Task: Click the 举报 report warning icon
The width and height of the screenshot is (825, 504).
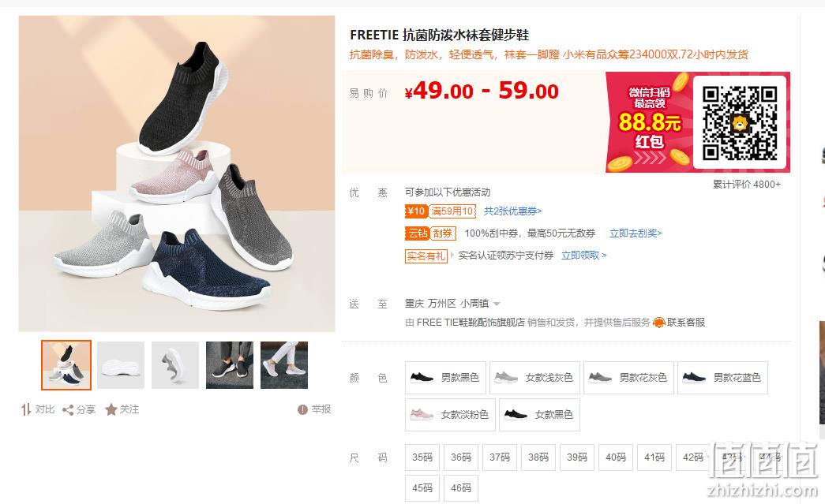Action: pyautogui.click(x=302, y=409)
